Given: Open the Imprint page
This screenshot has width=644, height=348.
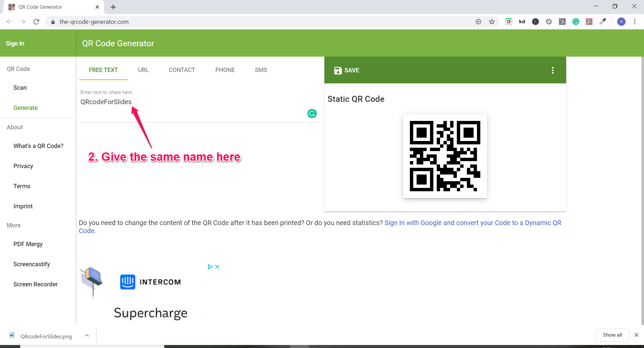Looking at the screenshot, I should coord(23,206).
